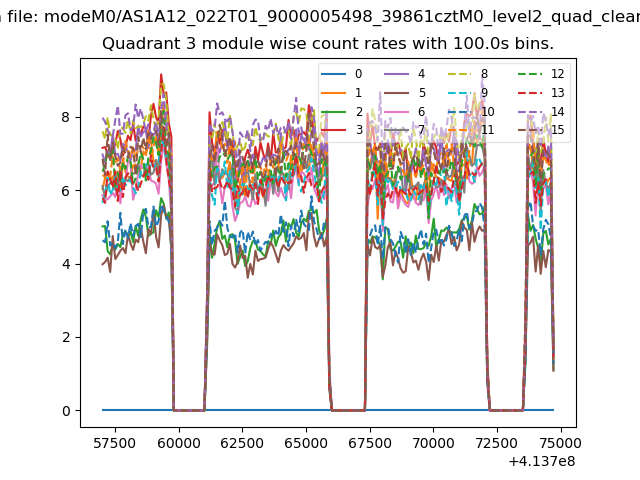640x480 pixels.
Task: Select the dashed cyan legend line for module 9
Action: [x=462, y=93]
